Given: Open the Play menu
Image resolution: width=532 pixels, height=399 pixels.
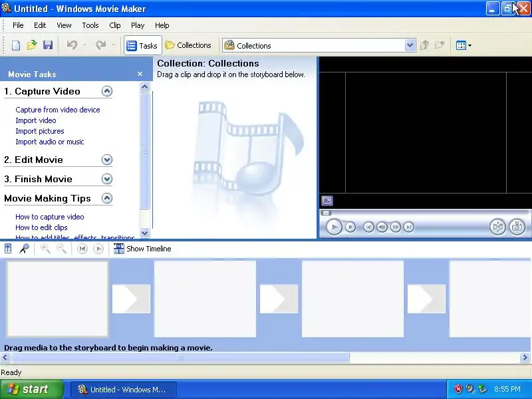Looking at the screenshot, I should 138,25.
